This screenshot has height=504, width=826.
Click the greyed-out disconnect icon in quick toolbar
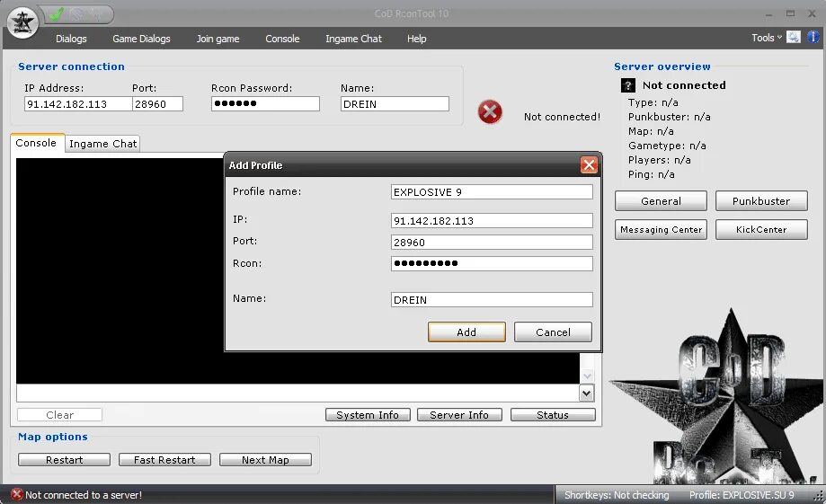tap(77, 14)
